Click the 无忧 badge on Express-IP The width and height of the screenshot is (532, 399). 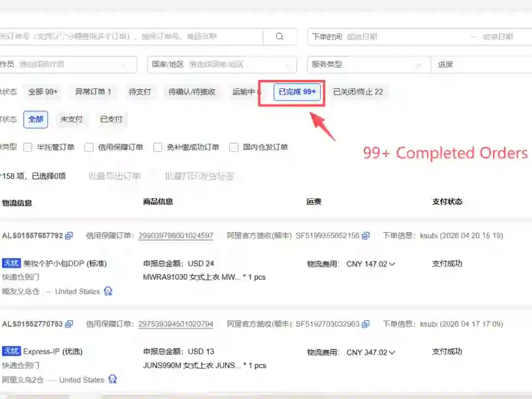[11, 351]
